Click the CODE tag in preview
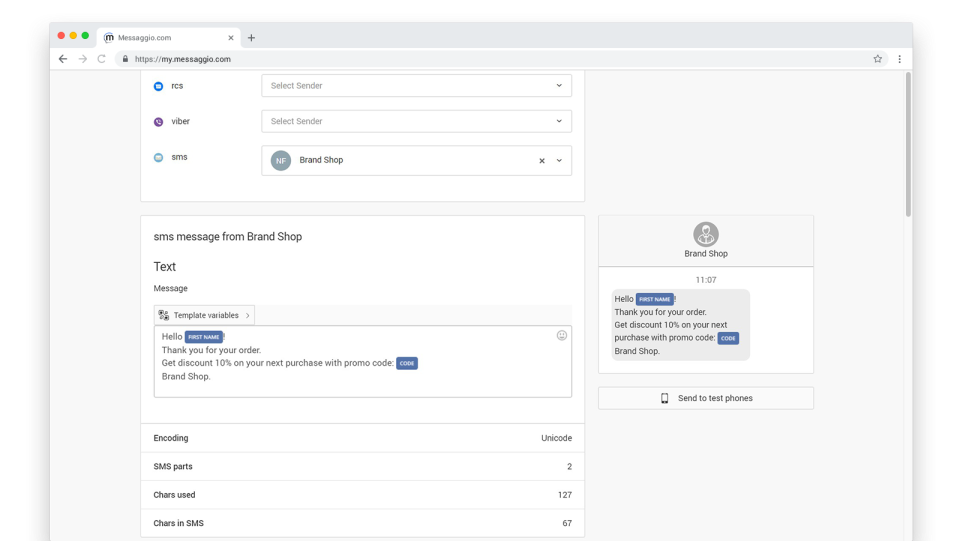The width and height of the screenshot is (960, 541). tap(728, 338)
